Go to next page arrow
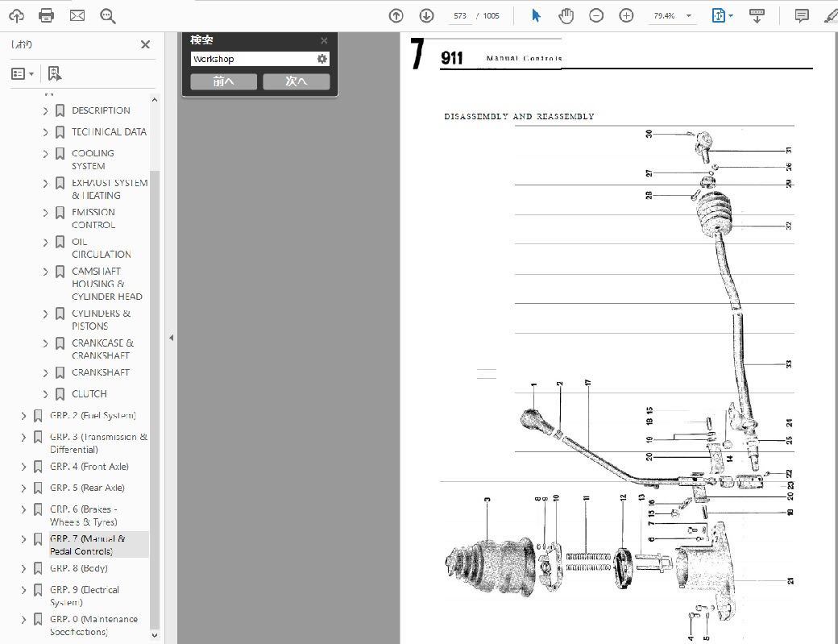Screen dimensions: 838x644 pos(426,16)
